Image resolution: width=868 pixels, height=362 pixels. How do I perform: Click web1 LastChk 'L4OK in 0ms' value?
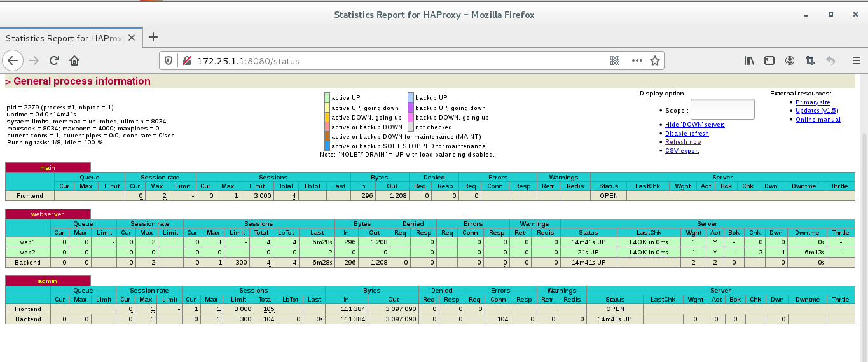[649, 242]
